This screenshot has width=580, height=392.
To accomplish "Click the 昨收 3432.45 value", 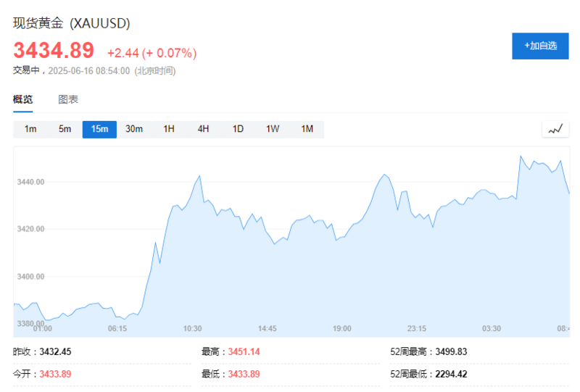I will (55, 351).
